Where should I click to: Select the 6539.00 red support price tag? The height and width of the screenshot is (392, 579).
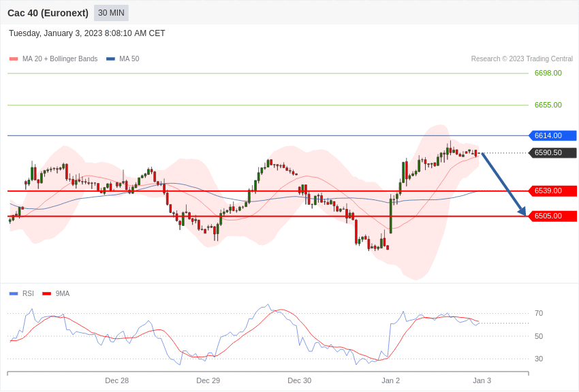553,191
